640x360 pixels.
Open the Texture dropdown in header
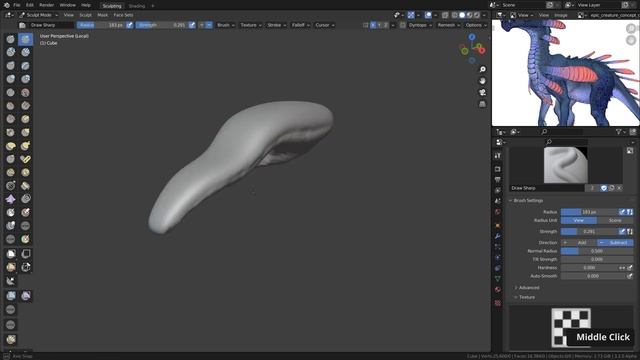[x=251, y=25]
